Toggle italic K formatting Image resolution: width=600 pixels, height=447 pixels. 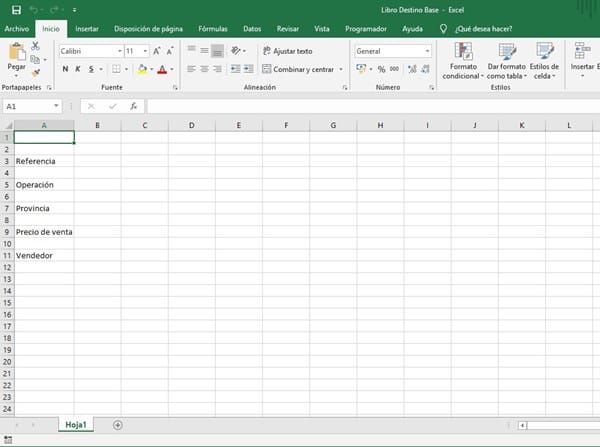coord(78,69)
